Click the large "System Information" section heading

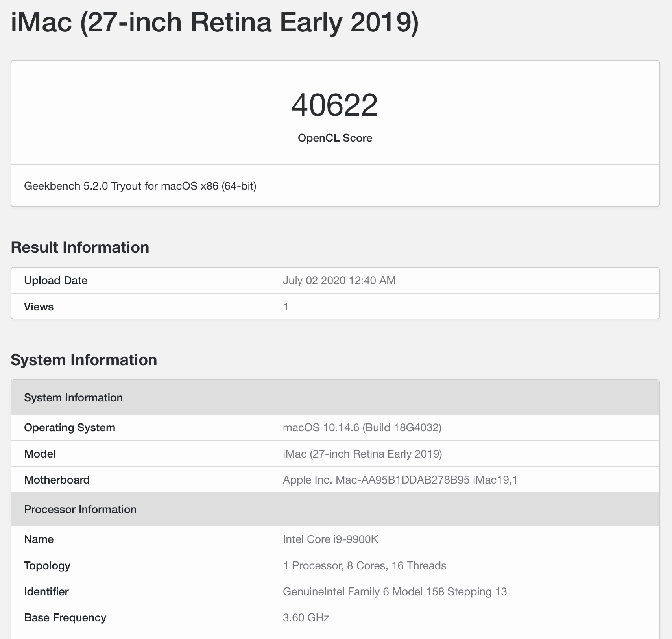pyautogui.click(x=84, y=360)
